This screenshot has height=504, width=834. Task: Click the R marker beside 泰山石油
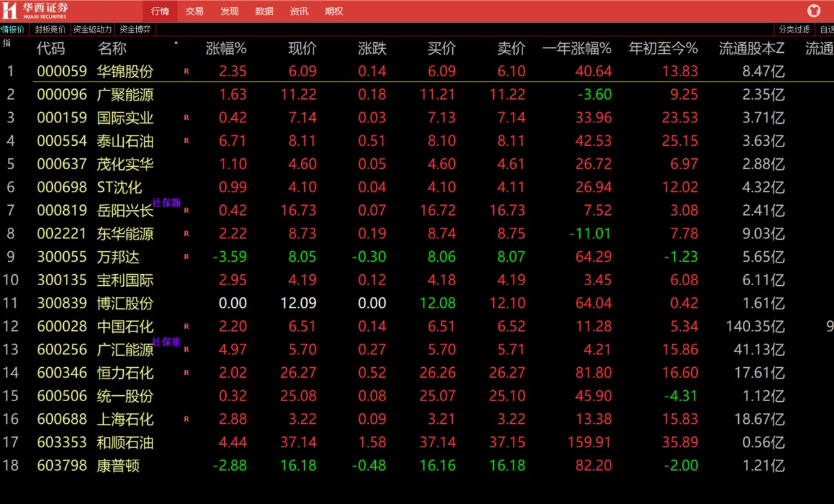[186, 141]
